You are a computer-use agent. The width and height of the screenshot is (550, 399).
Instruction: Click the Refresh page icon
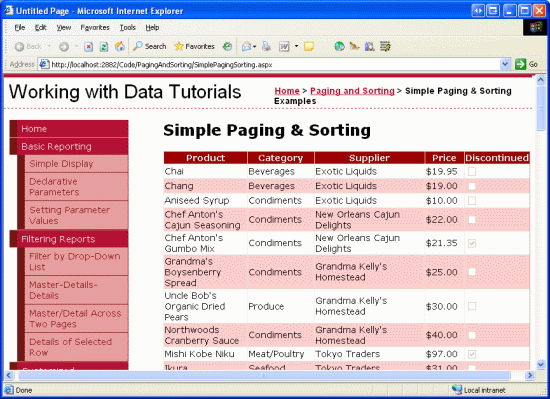pos(104,47)
